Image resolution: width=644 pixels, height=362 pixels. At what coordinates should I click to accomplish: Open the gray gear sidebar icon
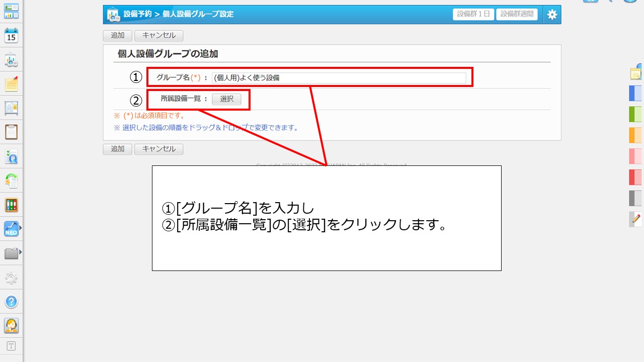tap(11, 278)
